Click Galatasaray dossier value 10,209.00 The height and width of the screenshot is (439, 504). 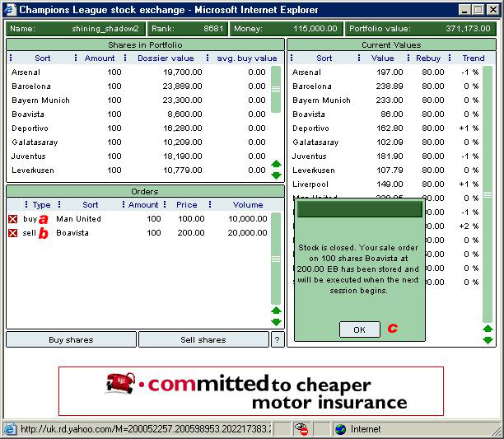183,142
